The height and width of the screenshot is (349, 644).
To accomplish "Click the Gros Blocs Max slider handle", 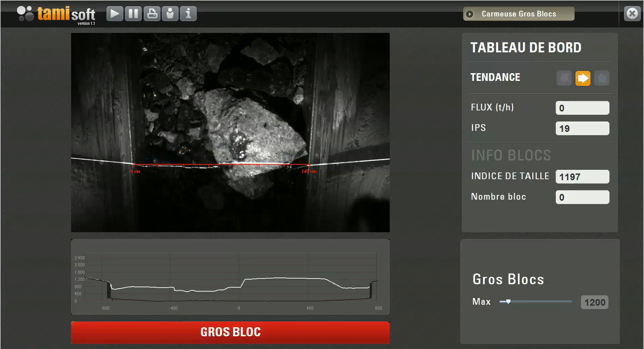I will [x=508, y=302].
